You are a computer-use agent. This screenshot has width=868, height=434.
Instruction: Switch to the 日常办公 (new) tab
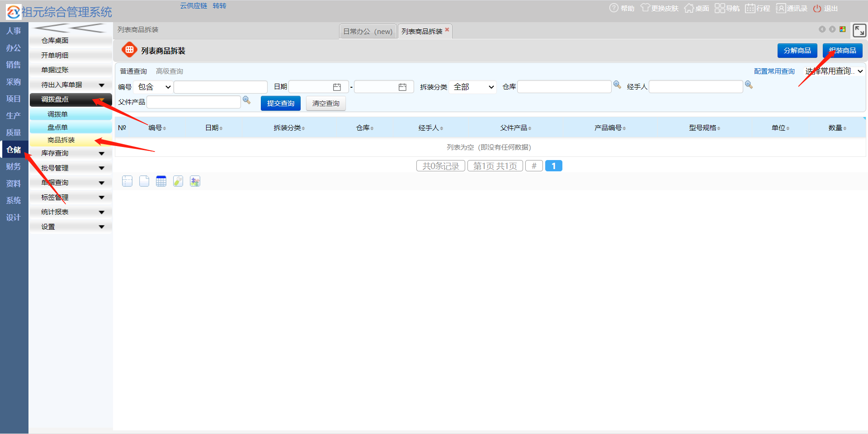368,32
